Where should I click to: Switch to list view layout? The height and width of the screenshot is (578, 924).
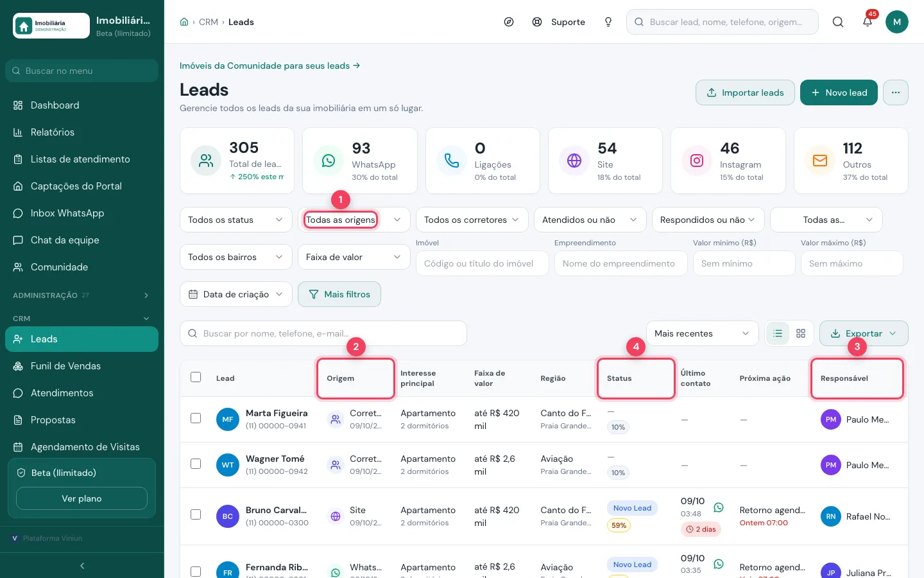(x=778, y=333)
